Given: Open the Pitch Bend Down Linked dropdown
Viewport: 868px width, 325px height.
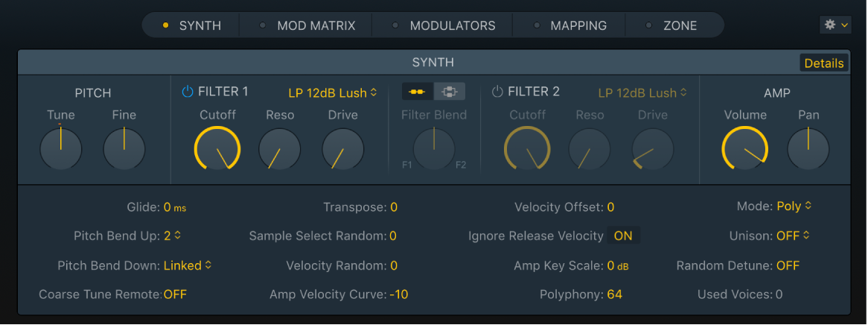Looking at the screenshot, I should coord(188,265).
